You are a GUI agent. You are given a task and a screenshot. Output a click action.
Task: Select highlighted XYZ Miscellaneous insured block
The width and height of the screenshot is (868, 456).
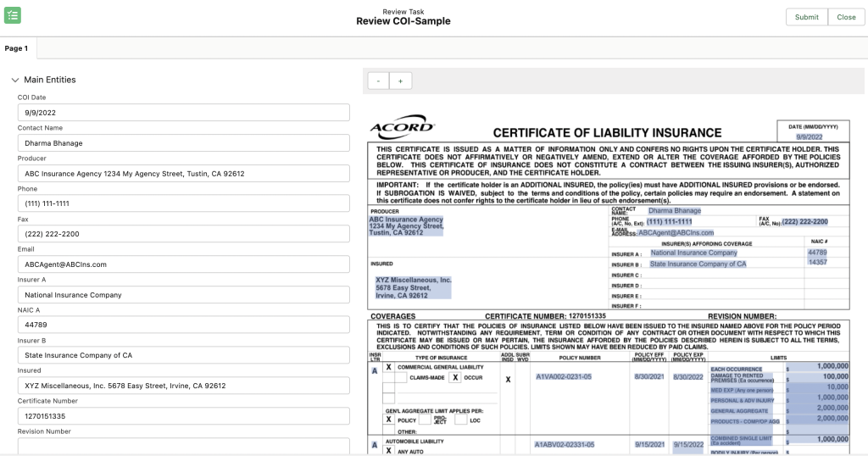[413, 288]
